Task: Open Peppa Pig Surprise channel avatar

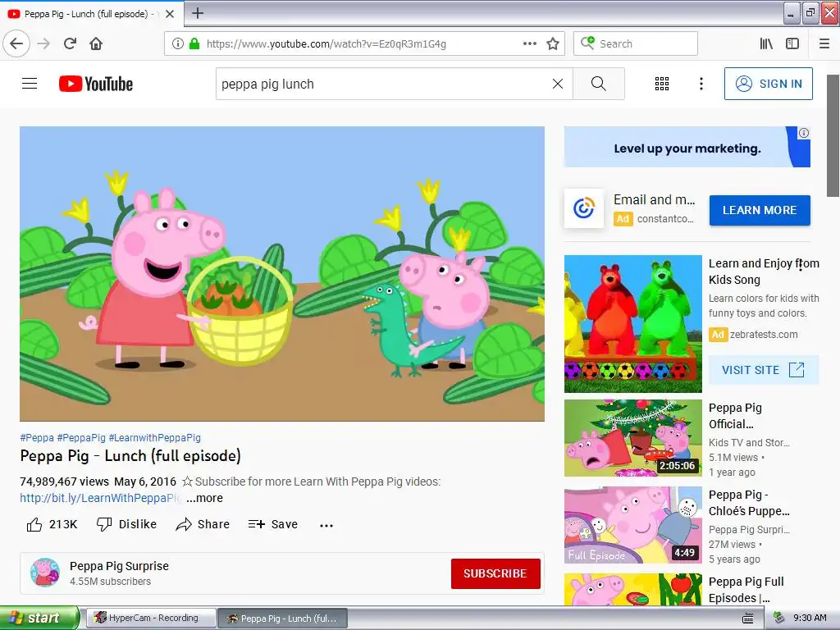Action: pyautogui.click(x=45, y=573)
